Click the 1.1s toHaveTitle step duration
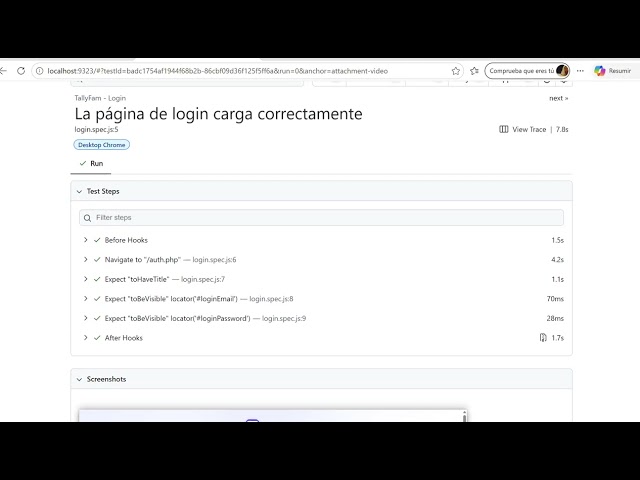640x480 pixels. coord(557,279)
